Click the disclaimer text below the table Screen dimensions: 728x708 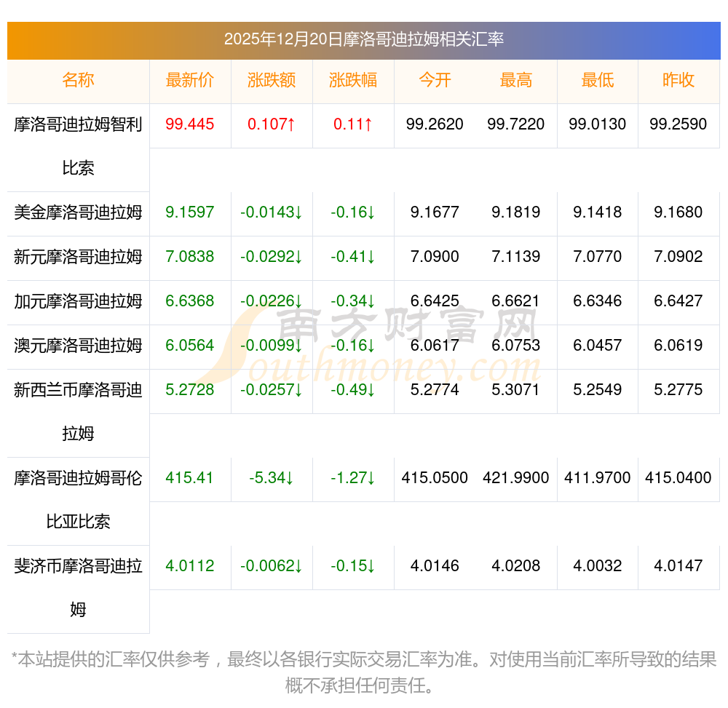point(363,672)
